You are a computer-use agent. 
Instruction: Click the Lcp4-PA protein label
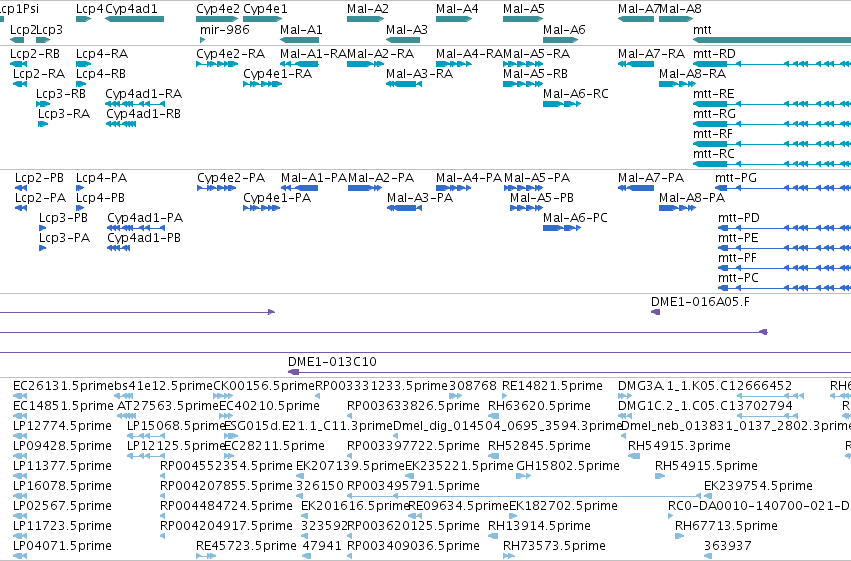point(101,178)
